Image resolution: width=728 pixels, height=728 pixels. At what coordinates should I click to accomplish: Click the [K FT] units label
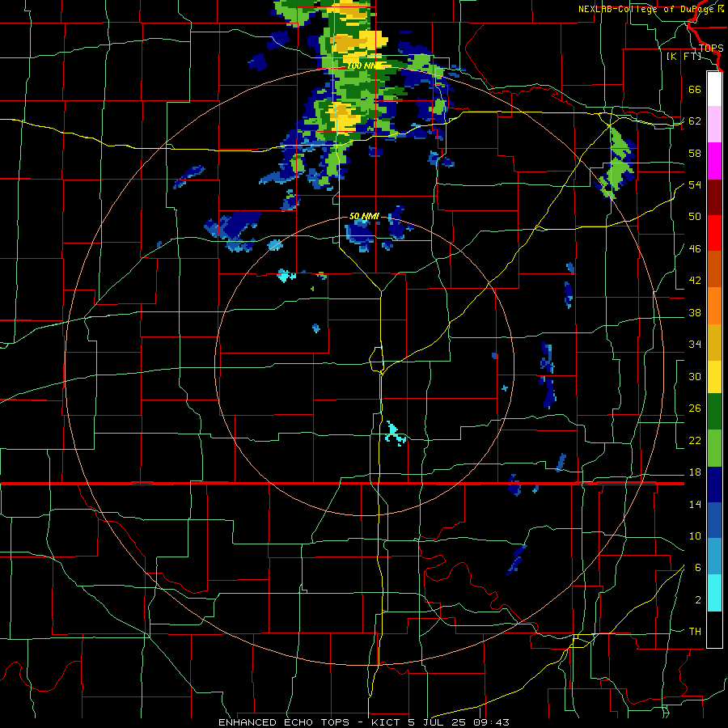(684, 56)
